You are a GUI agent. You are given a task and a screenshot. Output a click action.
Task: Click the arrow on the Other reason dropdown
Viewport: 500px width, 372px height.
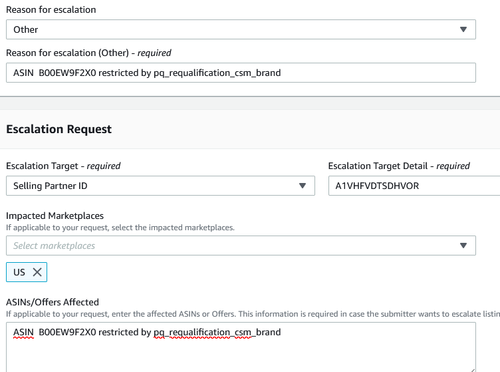tap(463, 29)
